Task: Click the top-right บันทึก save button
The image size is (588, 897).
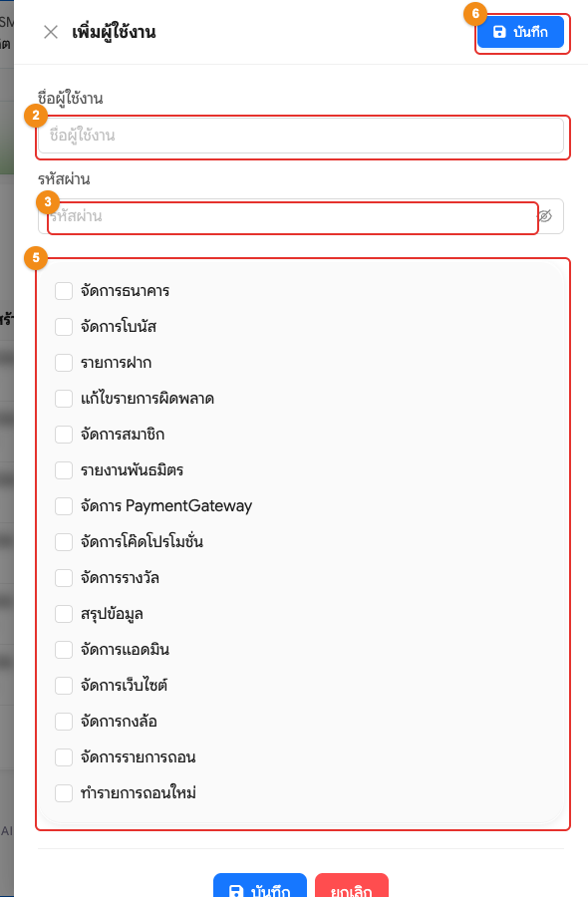Action: click(520, 32)
